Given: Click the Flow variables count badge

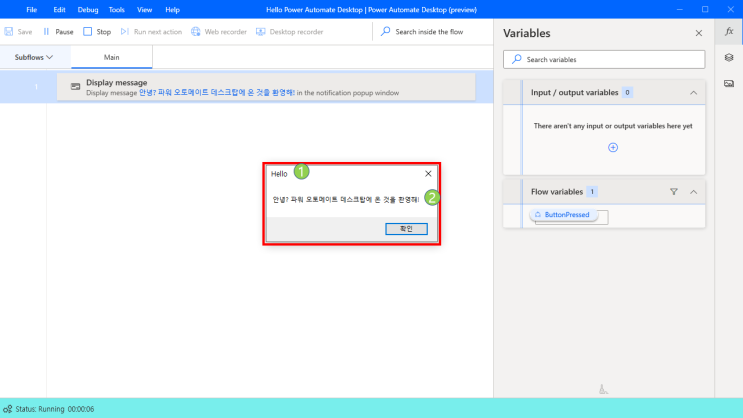Looking at the screenshot, I should pyautogui.click(x=591, y=191).
